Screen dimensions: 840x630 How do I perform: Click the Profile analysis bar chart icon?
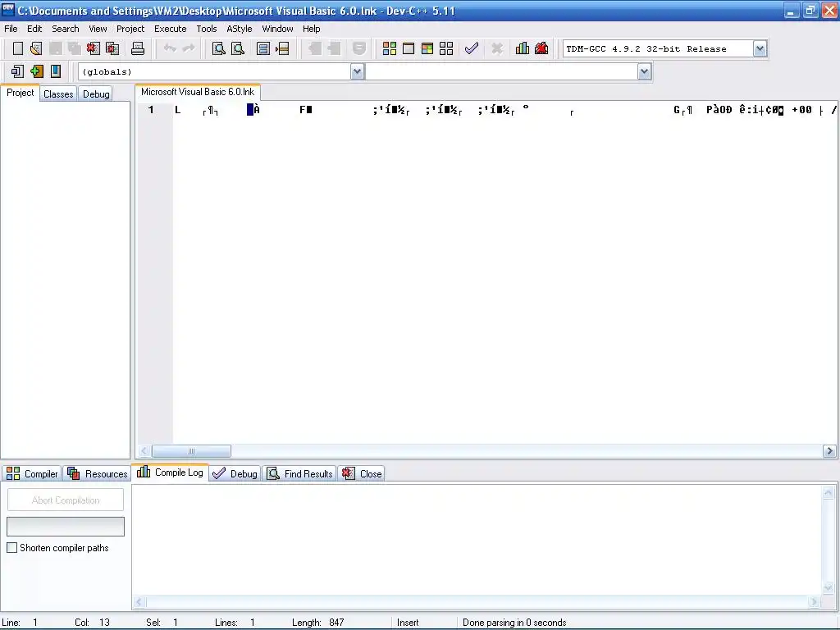tap(523, 48)
